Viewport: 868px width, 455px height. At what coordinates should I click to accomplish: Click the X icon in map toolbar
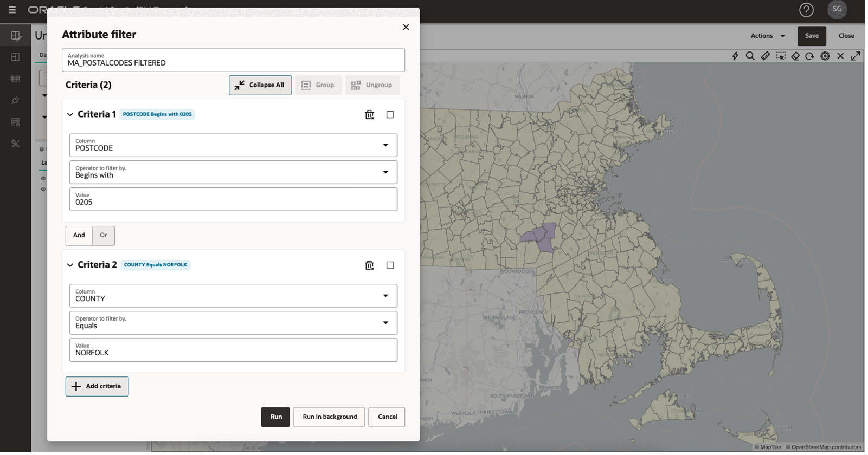(x=841, y=56)
